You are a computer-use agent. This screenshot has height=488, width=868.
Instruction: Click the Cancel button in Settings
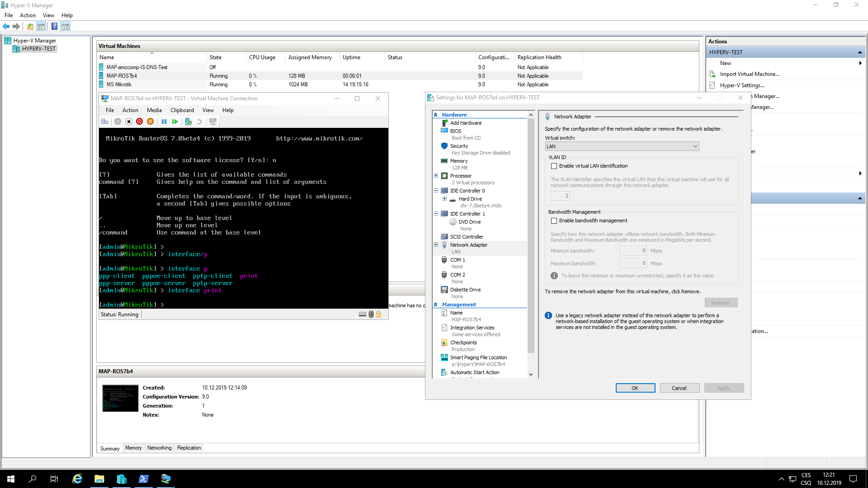pos(679,388)
